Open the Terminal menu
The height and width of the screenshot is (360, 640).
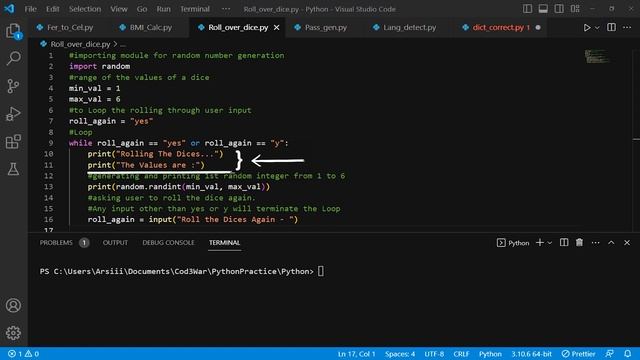click(195, 9)
